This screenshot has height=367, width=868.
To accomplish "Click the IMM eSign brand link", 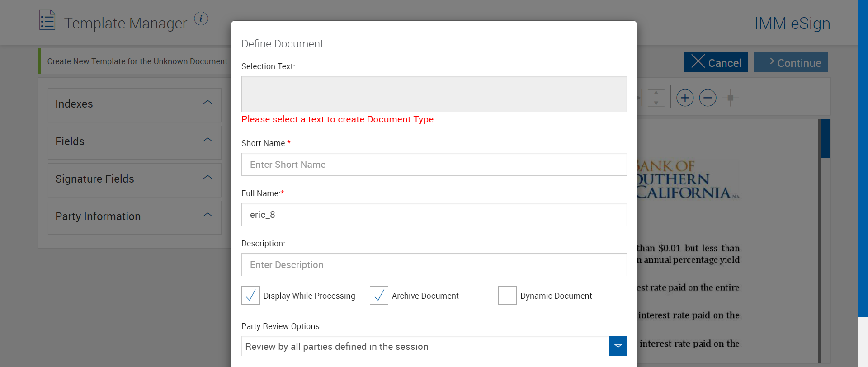I will (x=792, y=24).
